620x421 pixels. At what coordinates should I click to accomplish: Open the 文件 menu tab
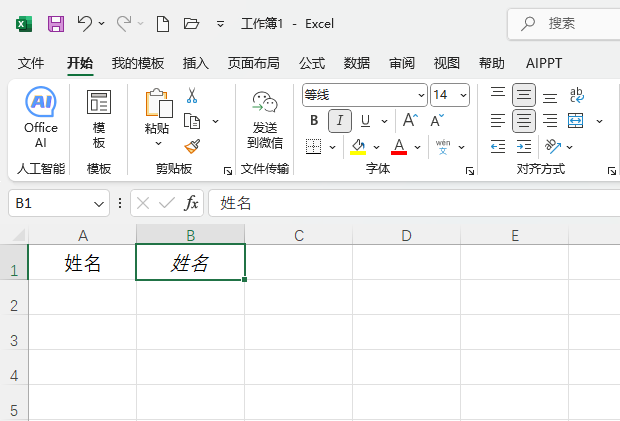(x=31, y=63)
